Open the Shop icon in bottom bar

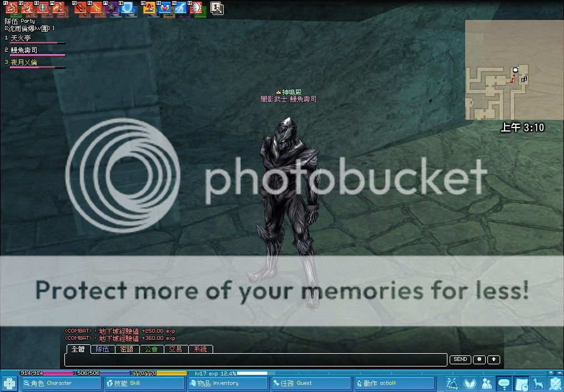(452, 383)
